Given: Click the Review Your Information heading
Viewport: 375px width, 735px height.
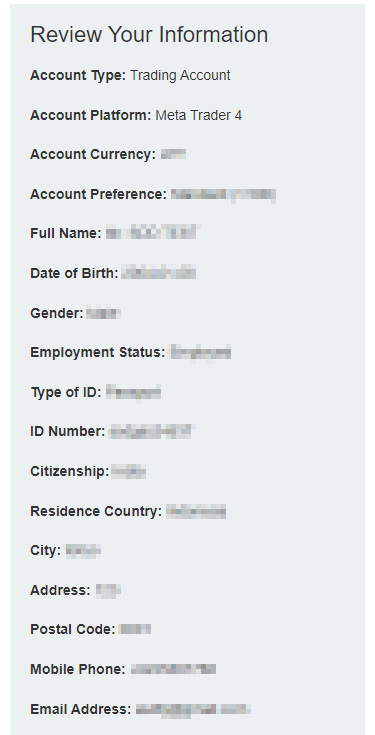Looking at the screenshot, I should (x=149, y=35).
